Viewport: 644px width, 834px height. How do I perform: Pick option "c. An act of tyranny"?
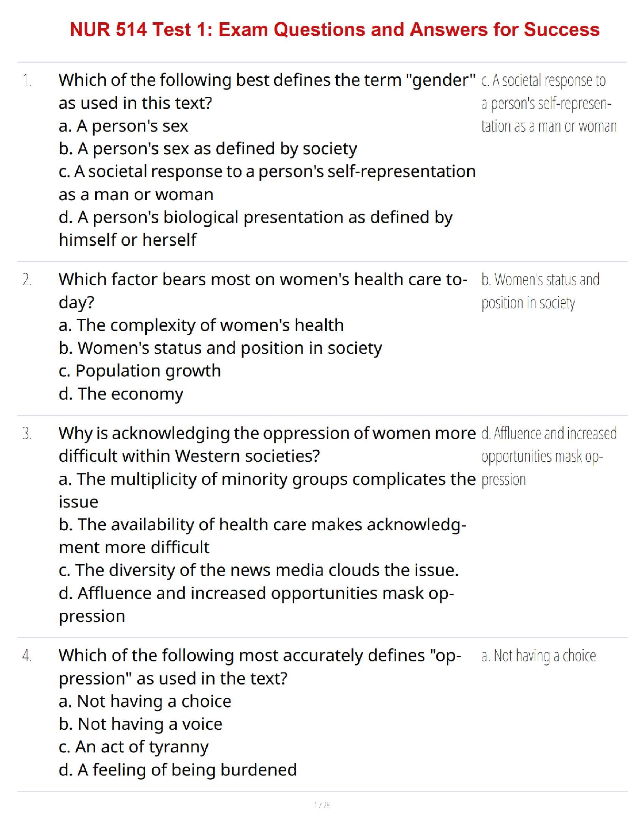tap(134, 747)
